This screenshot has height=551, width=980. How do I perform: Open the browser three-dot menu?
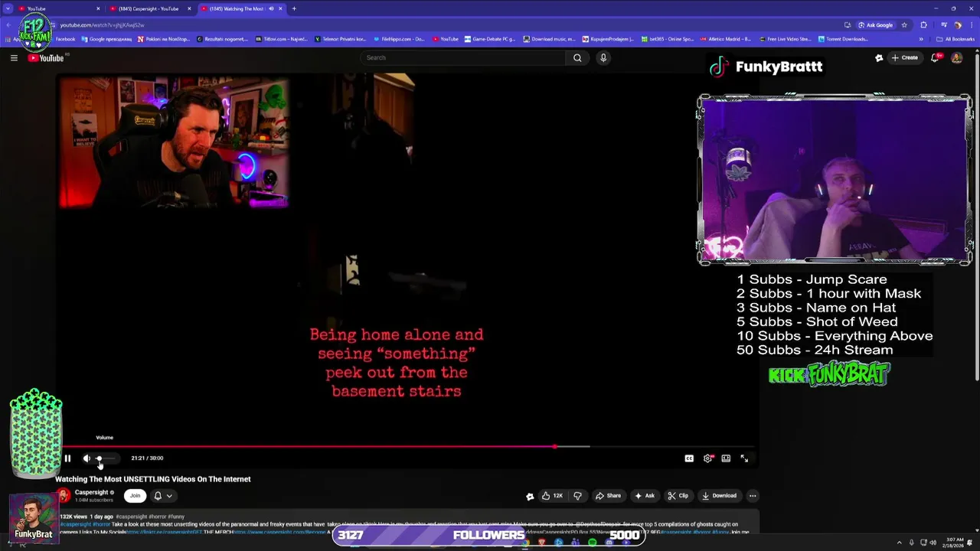coord(971,25)
